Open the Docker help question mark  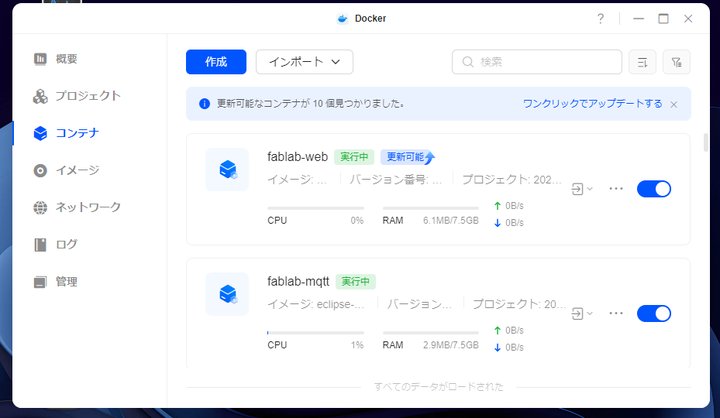[x=601, y=18]
